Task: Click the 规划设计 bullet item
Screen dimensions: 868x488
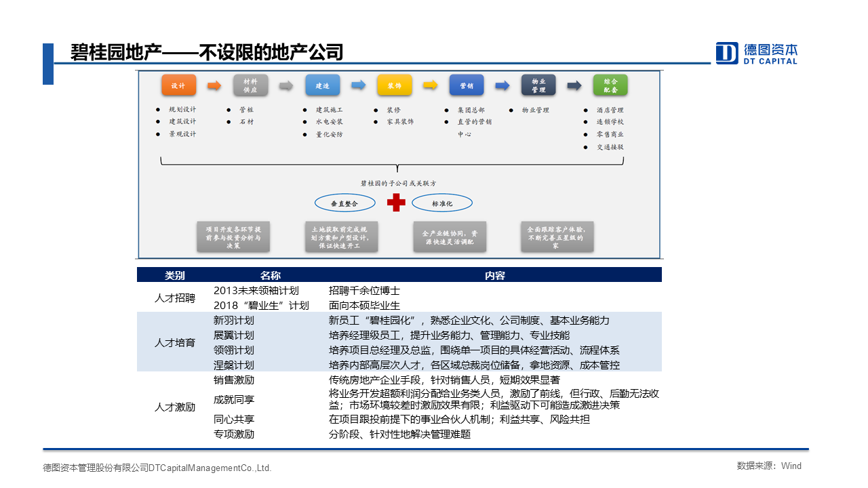Action: click(x=183, y=110)
